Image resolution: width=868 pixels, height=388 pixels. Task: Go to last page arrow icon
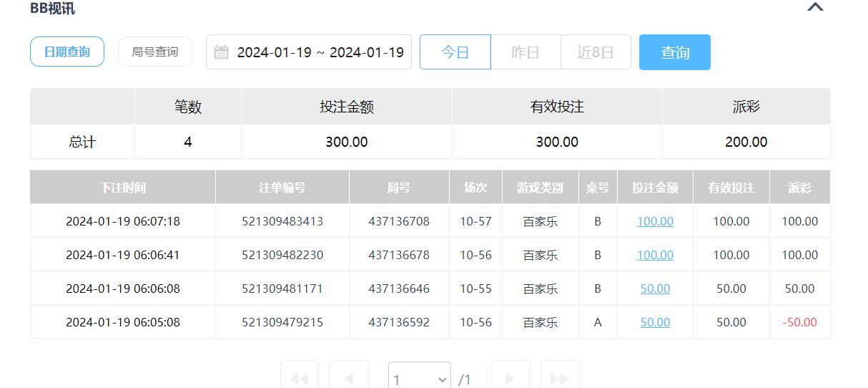click(x=560, y=378)
